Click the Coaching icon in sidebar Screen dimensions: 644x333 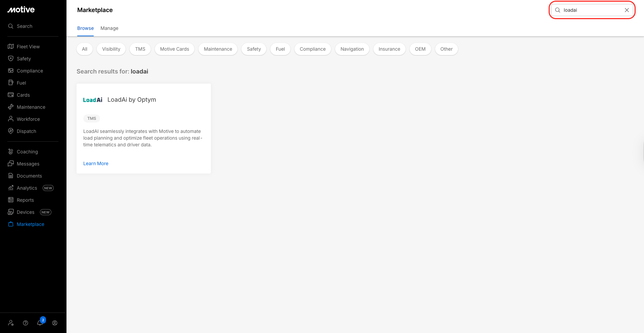coord(11,152)
